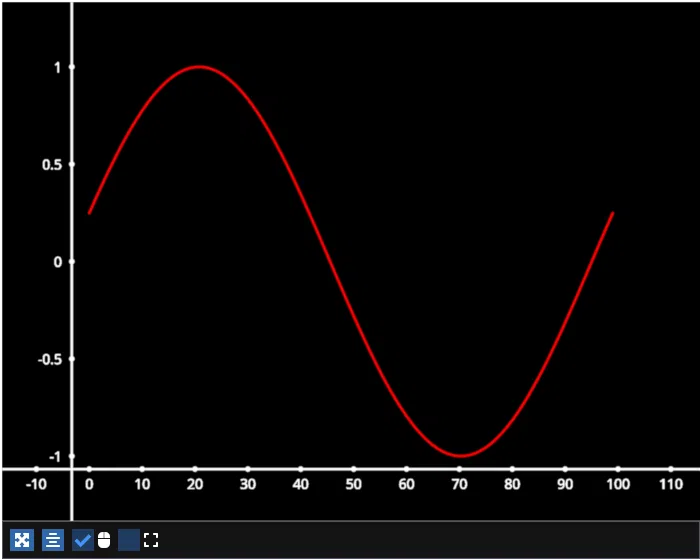Click the y-axis label 0.5

50,164
